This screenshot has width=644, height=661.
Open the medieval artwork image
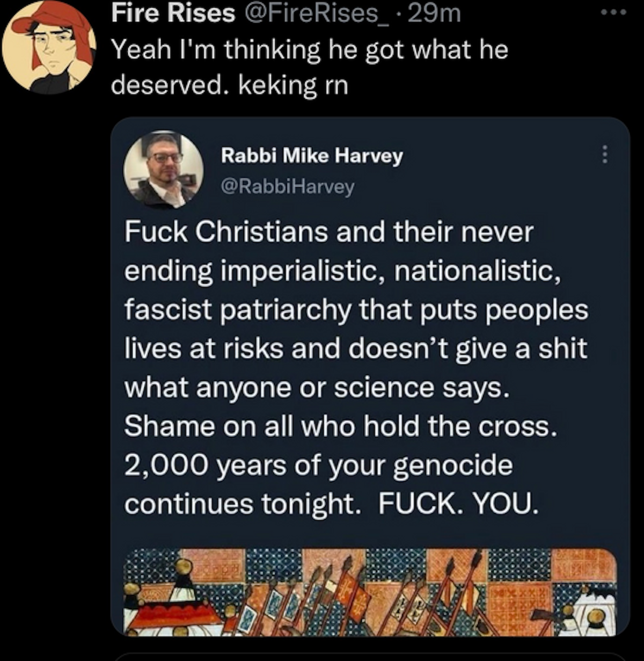pos(369,592)
